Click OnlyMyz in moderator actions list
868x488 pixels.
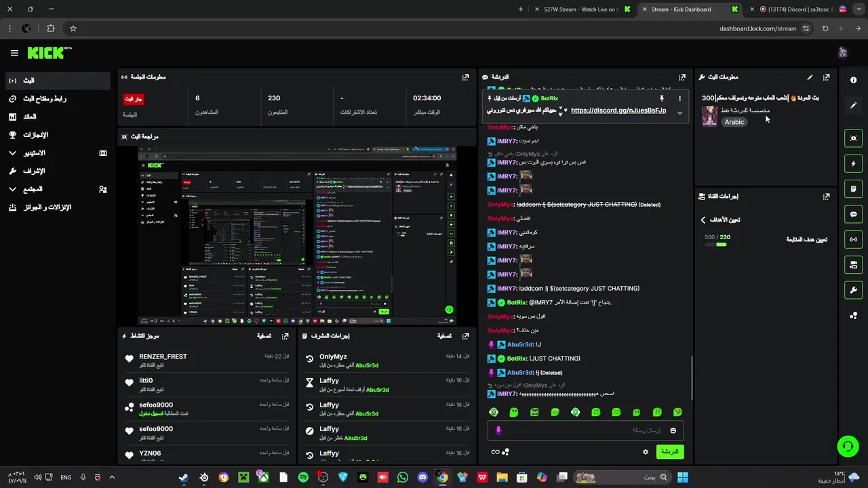[x=333, y=357]
